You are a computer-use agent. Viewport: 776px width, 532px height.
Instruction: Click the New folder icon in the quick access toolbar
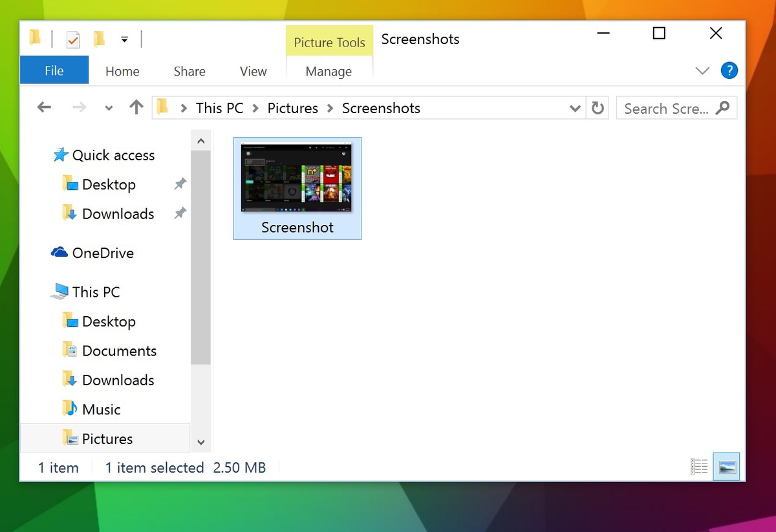[x=99, y=39]
